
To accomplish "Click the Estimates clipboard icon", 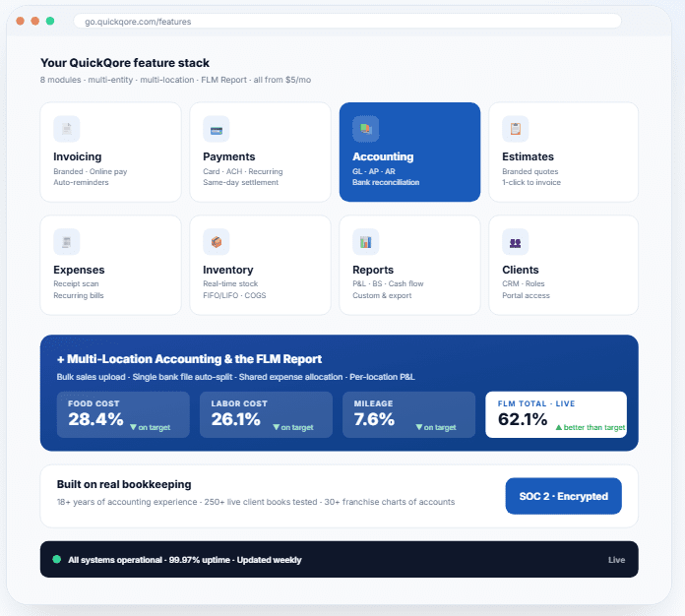I will pos(516,129).
